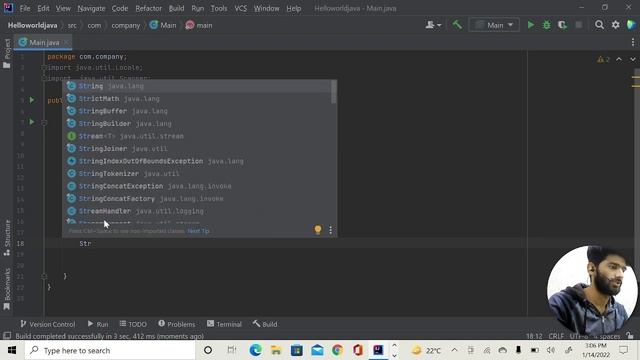Open editor tab options three-dot menu
640x360 pixels.
coord(633,42)
